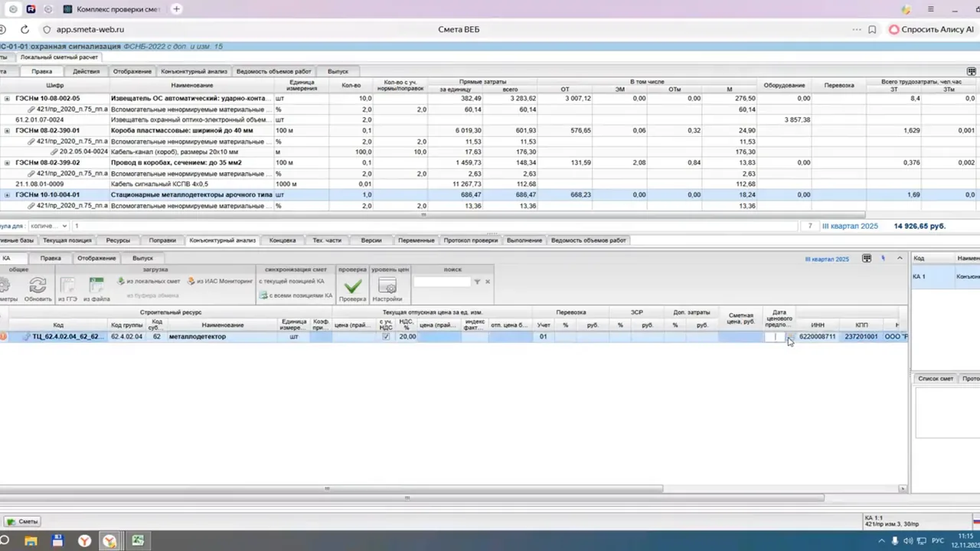Open the date dropdown in Дата ценового предложения

(789, 337)
